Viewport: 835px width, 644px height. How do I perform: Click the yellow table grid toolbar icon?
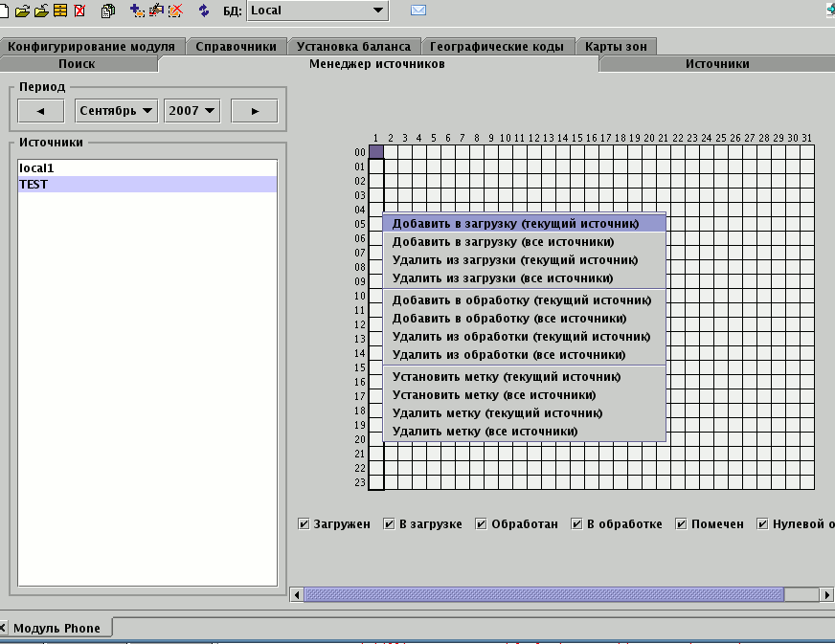60,11
